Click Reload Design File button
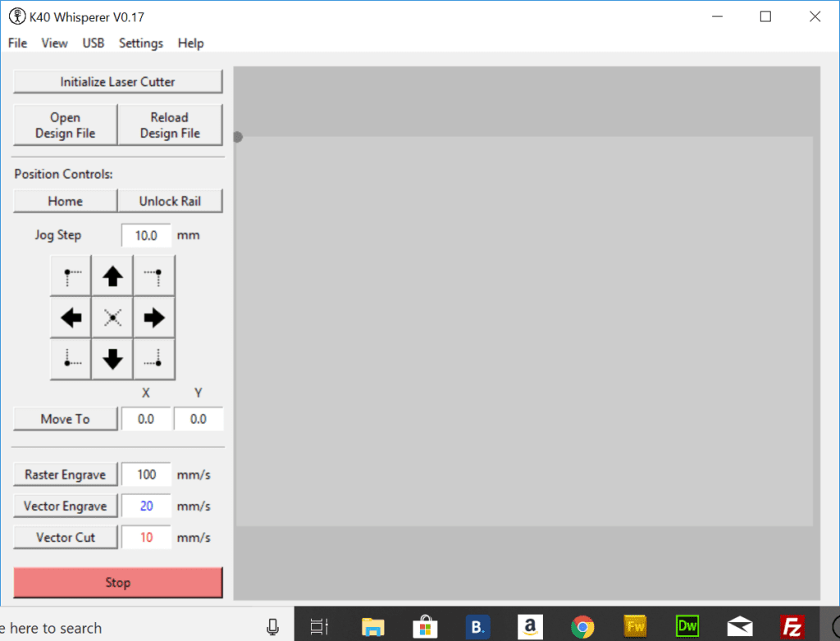 tap(170, 125)
